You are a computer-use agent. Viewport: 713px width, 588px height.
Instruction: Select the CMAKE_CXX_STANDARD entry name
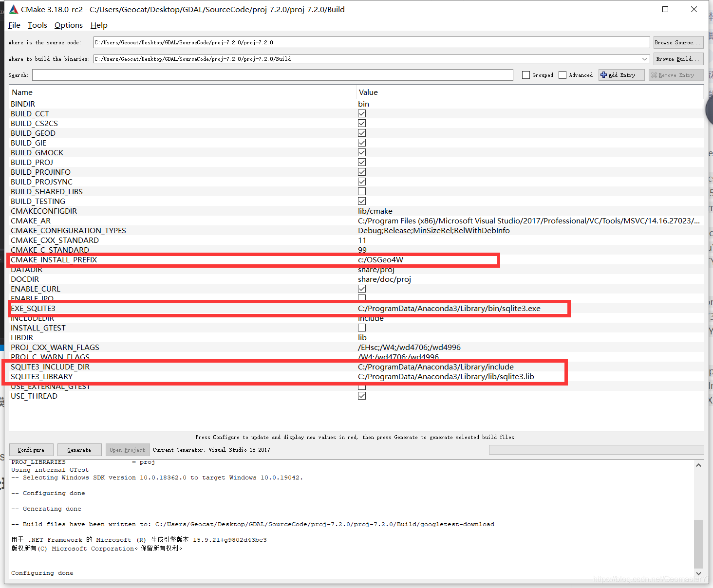point(55,240)
